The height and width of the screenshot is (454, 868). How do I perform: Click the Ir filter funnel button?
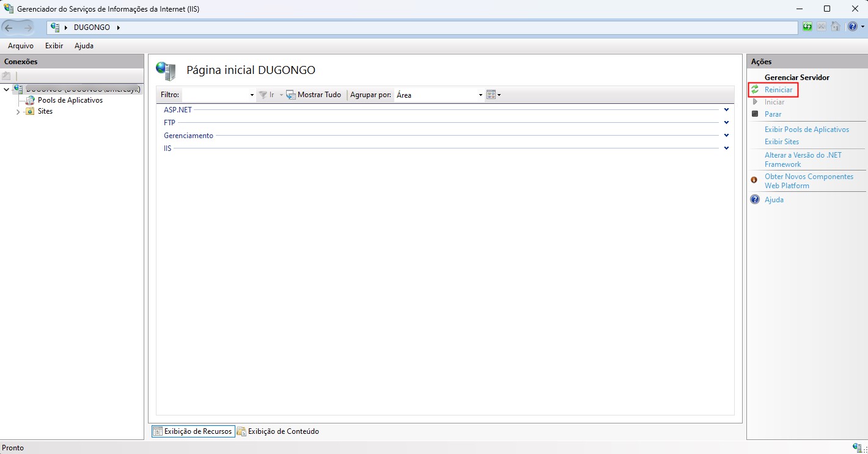point(267,95)
